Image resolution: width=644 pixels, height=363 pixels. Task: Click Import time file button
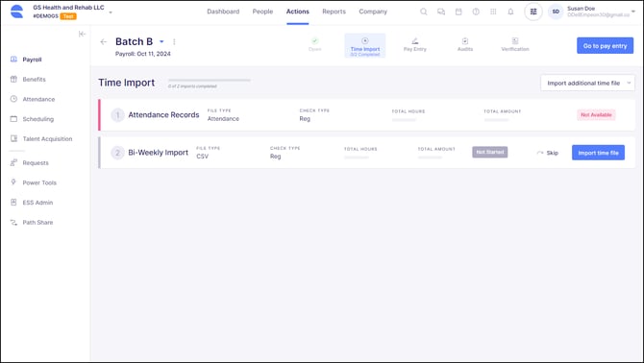[x=598, y=153]
